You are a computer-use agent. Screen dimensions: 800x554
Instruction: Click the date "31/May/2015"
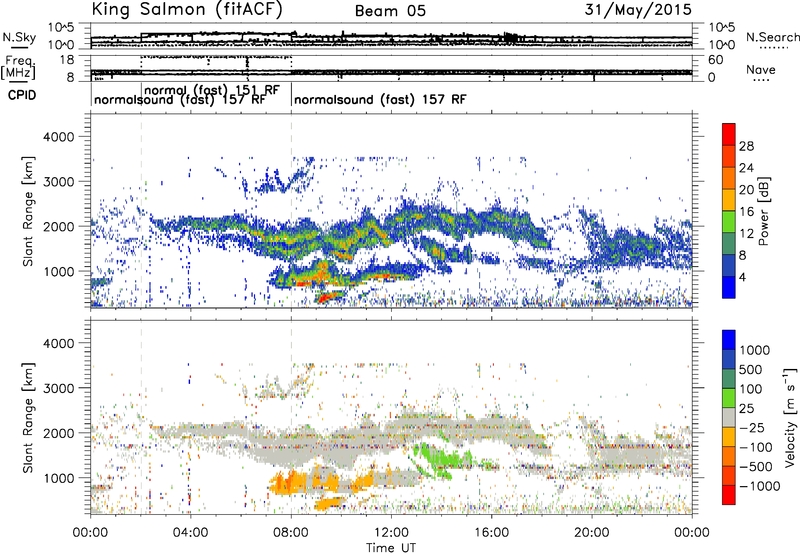coord(638,9)
